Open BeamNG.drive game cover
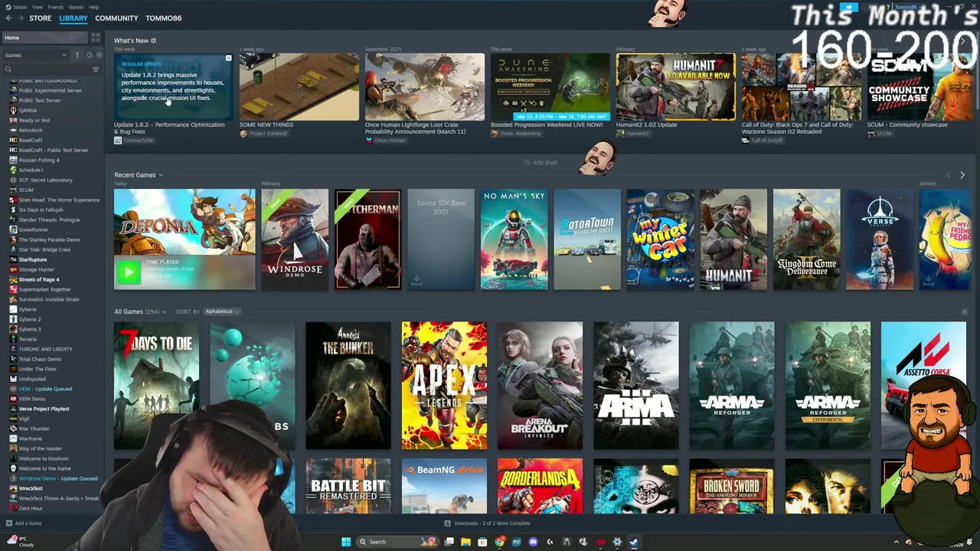 coord(444,486)
